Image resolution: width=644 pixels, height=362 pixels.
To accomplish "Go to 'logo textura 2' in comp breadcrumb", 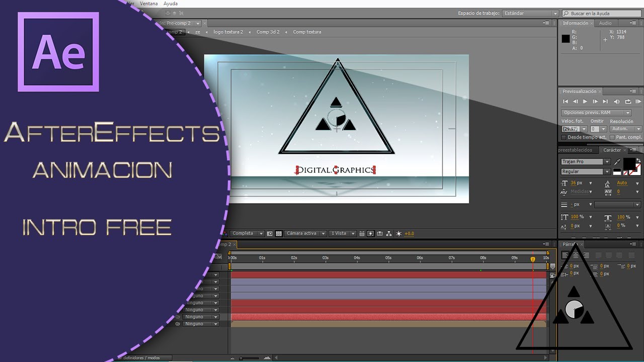I will 228,32.
